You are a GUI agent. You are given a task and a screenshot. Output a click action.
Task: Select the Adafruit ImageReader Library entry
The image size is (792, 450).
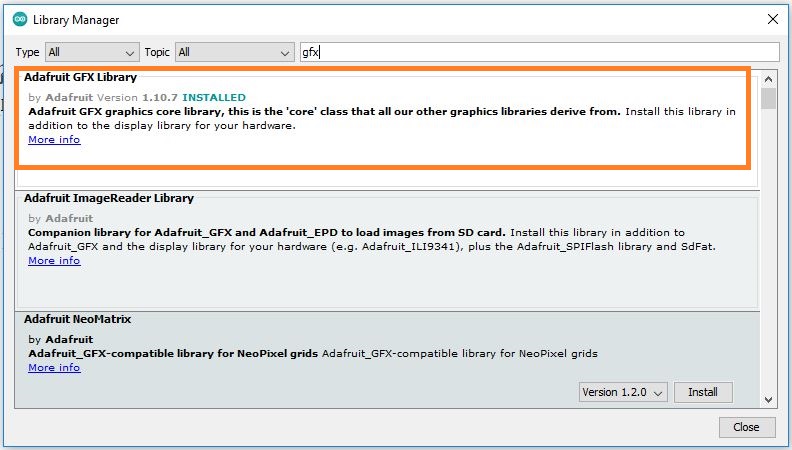[x=108, y=198]
